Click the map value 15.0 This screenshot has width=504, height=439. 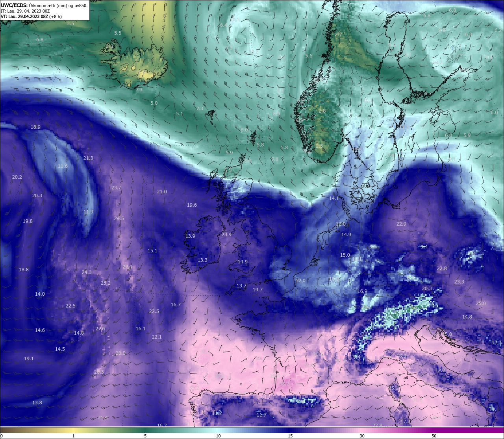[345, 255]
